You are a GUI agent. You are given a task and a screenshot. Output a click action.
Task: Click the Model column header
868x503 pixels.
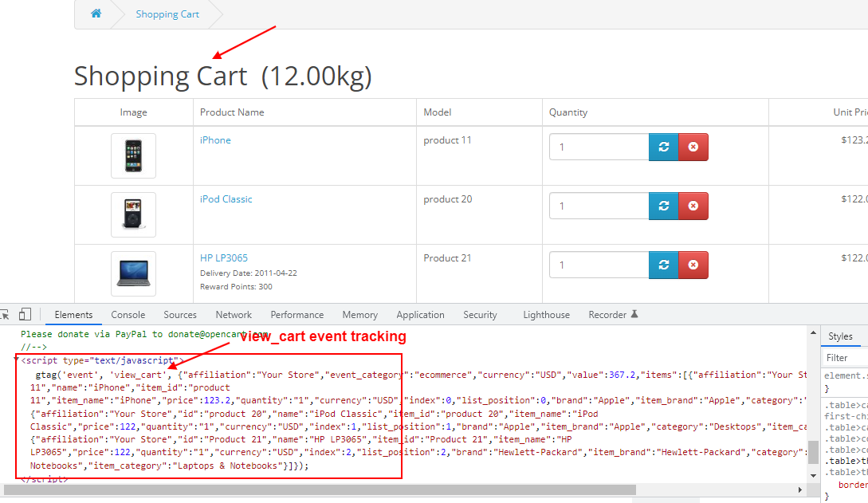pos(438,112)
